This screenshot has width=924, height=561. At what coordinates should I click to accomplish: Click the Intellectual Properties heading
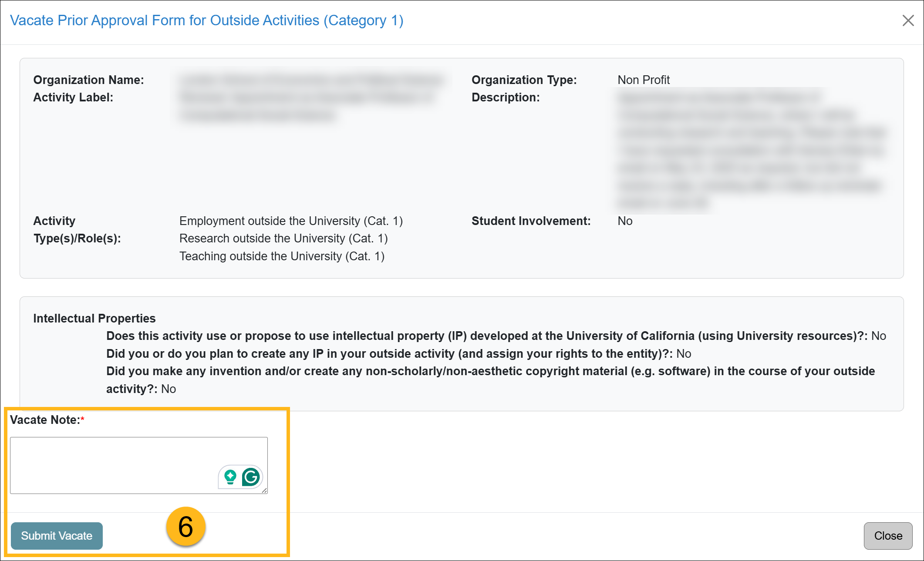coord(94,318)
